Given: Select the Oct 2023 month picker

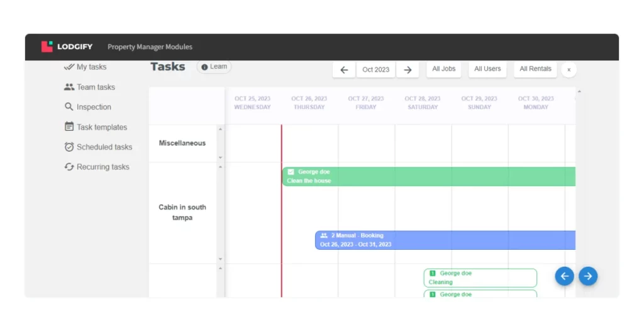Looking at the screenshot, I should coord(376,70).
